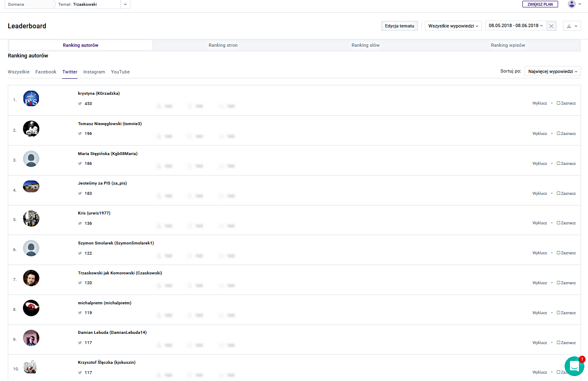Check Zaznacz box for krystyna
The height and width of the screenshot is (381, 588).
(x=558, y=103)
